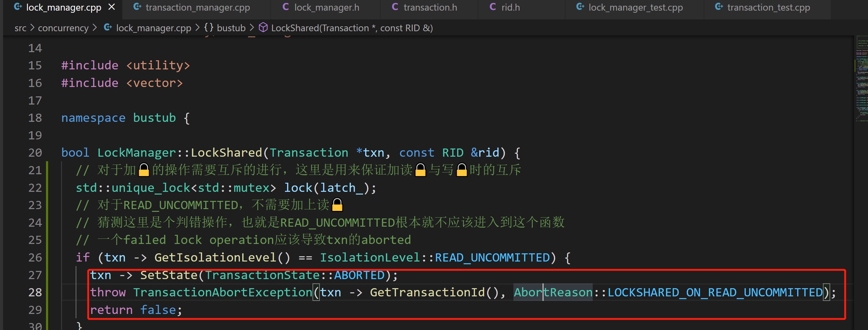Expand the concurrency breadcrumb segment
868x330 pixels.
(63, 28)
